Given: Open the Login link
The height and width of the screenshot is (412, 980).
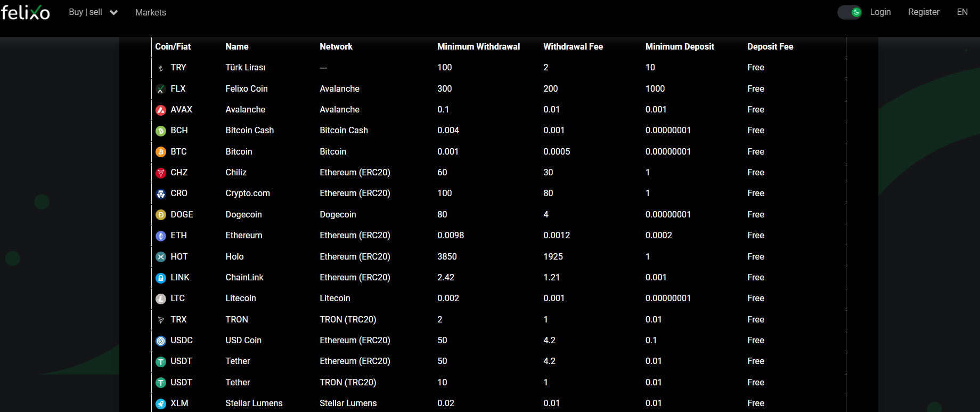Looking at the screenshot, I should (880, 12).
